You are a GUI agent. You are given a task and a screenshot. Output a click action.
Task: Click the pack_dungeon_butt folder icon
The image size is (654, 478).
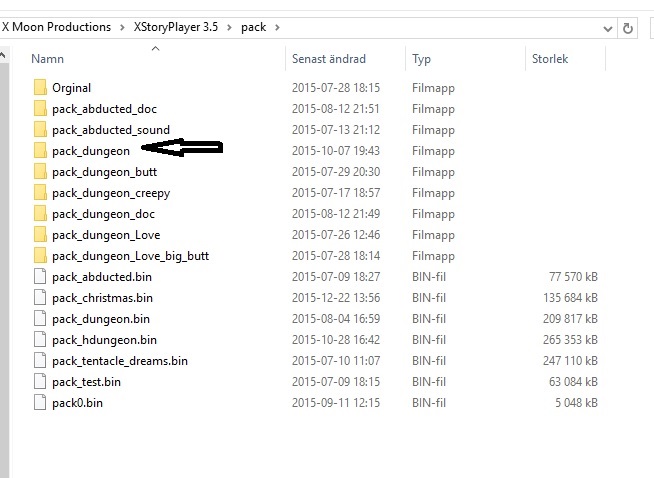tap(40, 172)
